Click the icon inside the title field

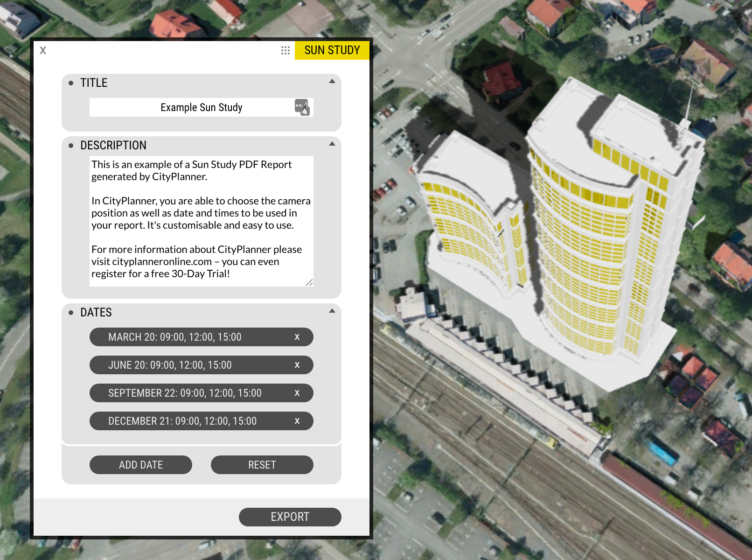tap(302, 107)
